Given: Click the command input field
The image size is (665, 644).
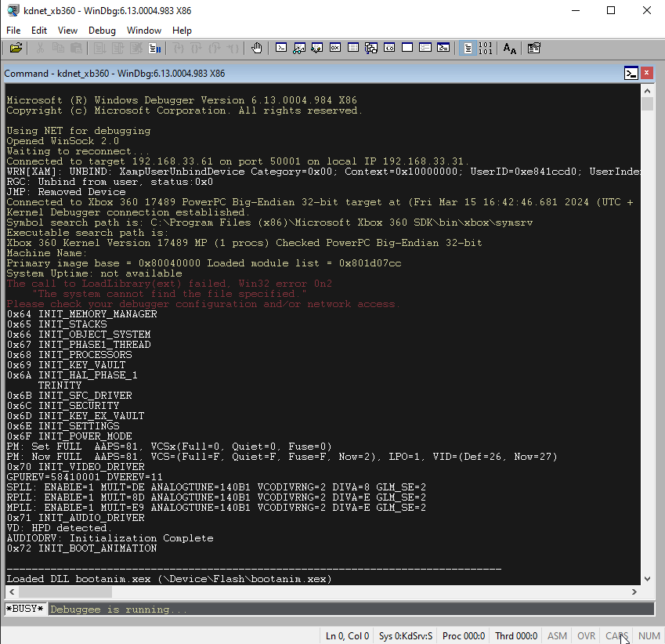Looking at the screenshot, I should 351,610.
